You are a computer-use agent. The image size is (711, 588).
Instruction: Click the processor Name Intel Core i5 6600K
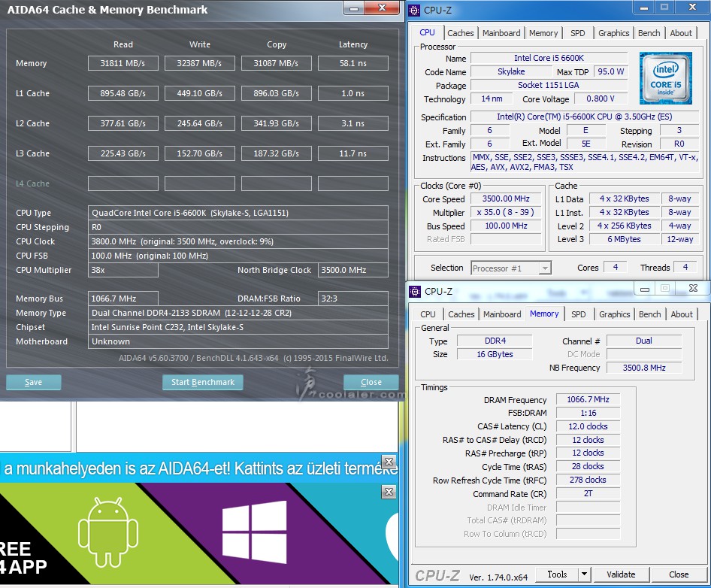549,58
